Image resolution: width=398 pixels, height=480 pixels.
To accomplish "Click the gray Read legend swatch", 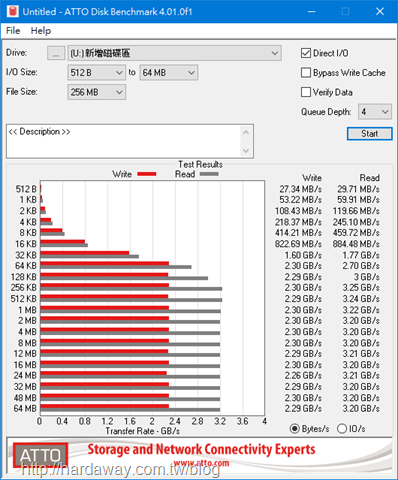I will [x=209, y=174].
